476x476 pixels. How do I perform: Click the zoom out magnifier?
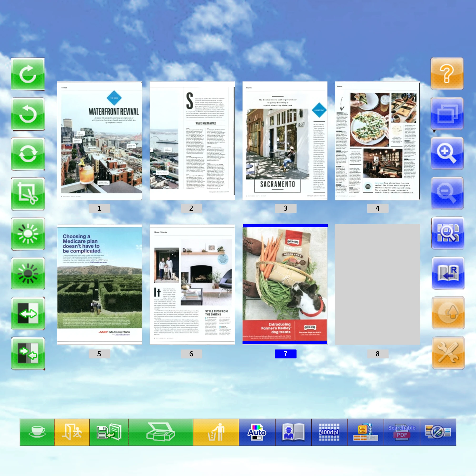(447, 193)
